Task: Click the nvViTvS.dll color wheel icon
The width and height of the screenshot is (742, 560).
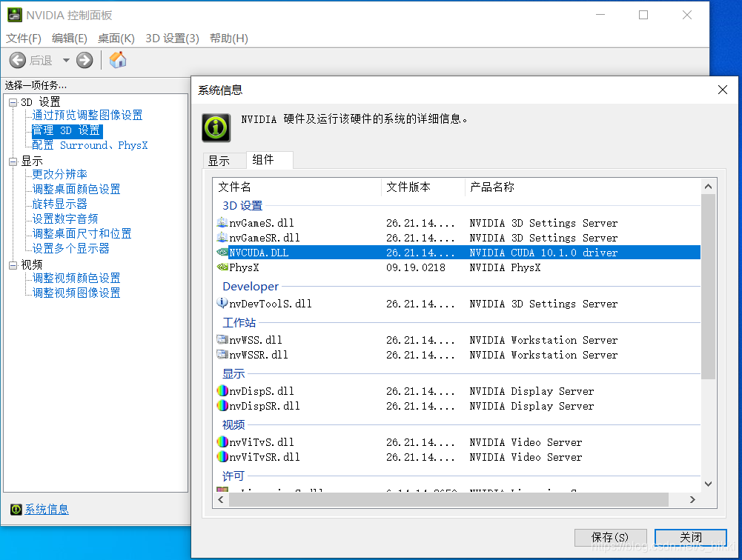Action: click(222, 441)
